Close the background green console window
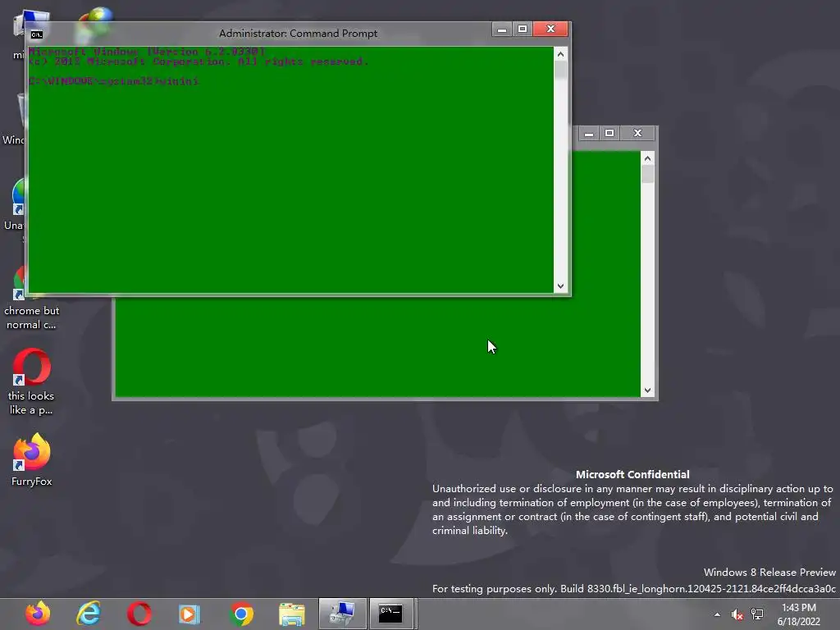 [x=637, y=134]
